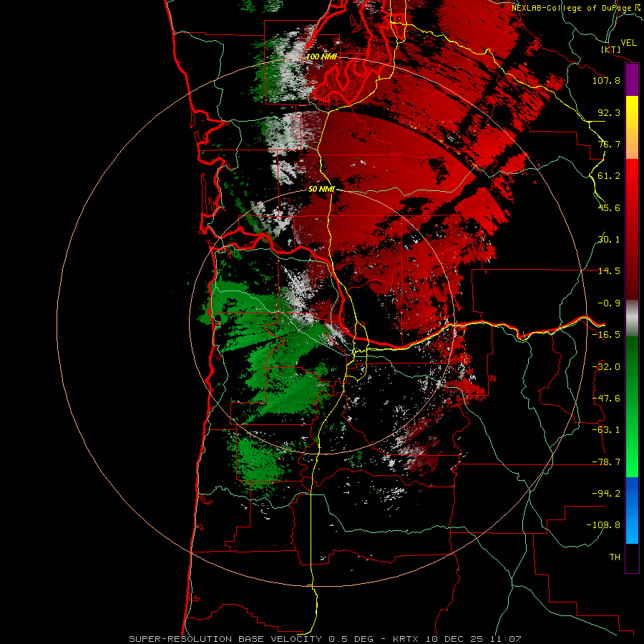Screen dimensions: 644x644
Task: Click the 100 NMI range ring label
Action: [322, 57]
